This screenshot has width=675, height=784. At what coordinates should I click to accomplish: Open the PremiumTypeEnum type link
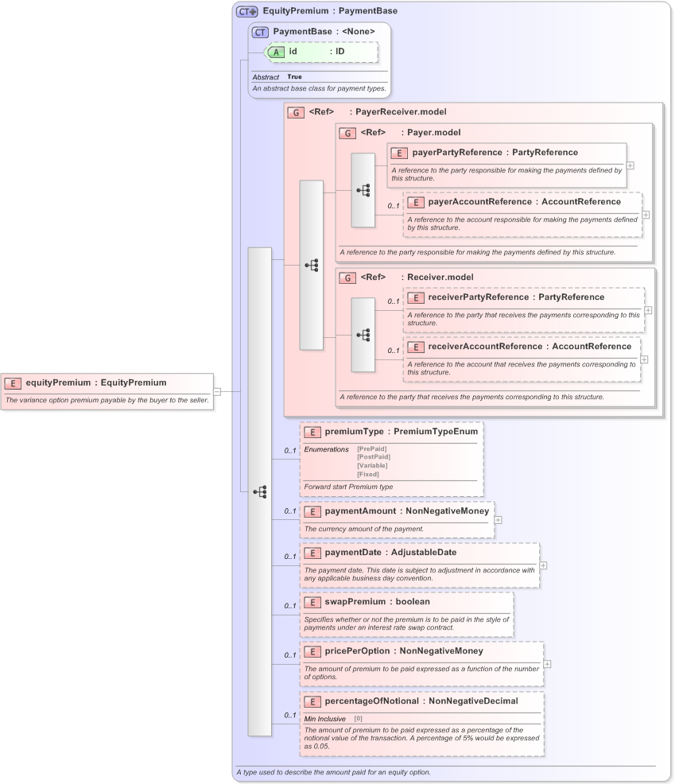point(436,432)
